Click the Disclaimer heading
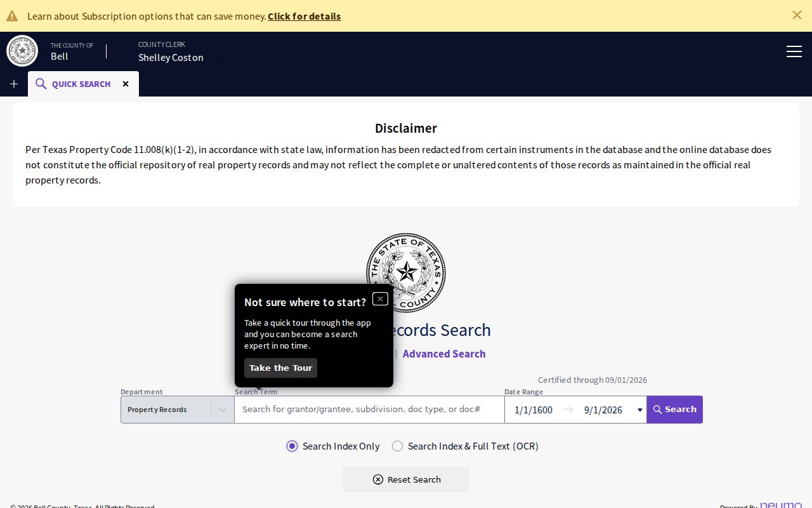 [406, 128]
